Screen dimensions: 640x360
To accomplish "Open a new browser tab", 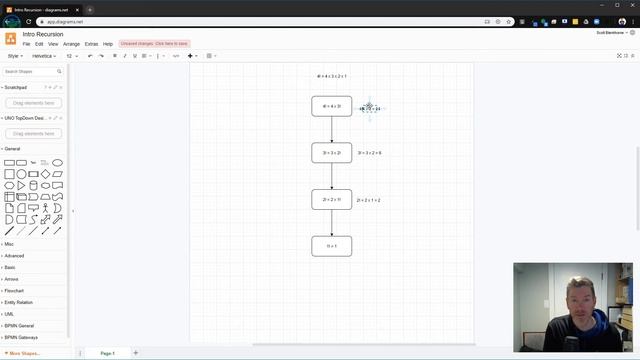I will [x=90, y=10].
